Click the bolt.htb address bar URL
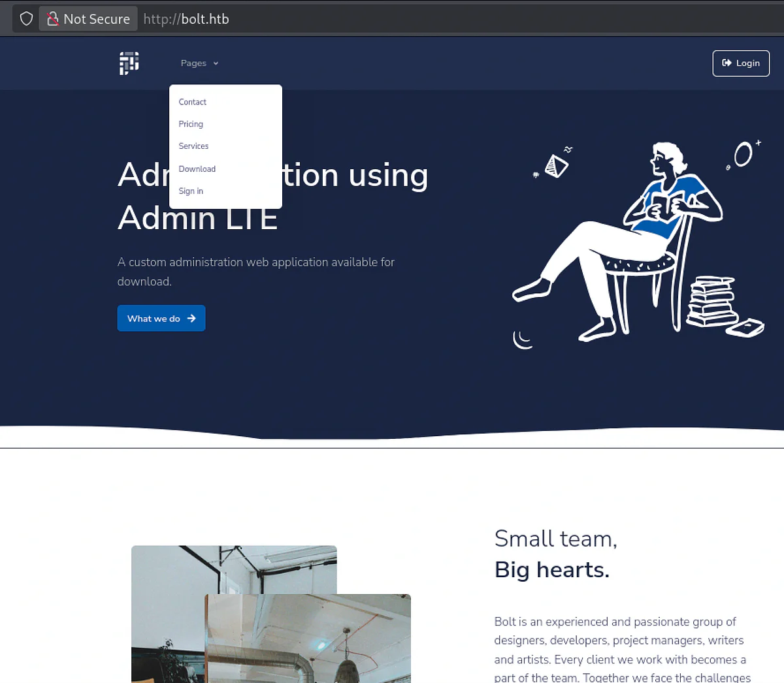 (x=186, y=19)
